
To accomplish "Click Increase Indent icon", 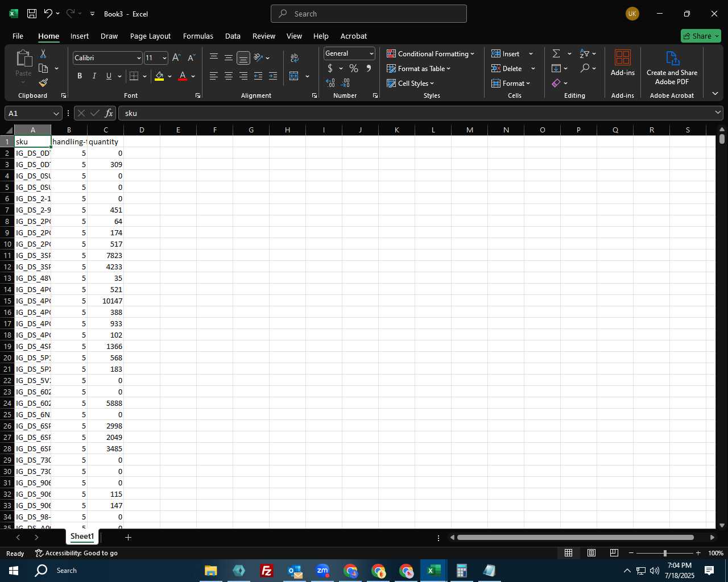I will [272, 76].
